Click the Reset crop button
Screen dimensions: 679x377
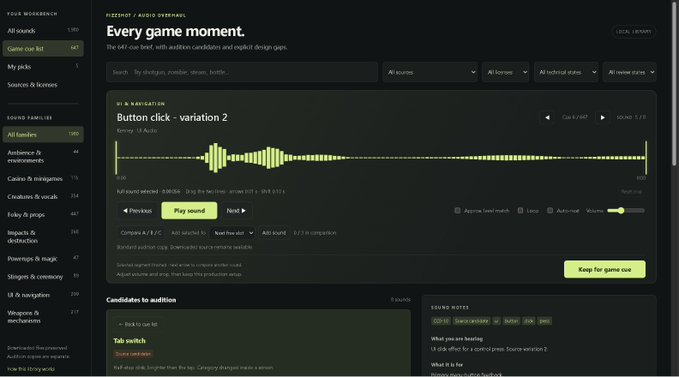click(631, 191)
